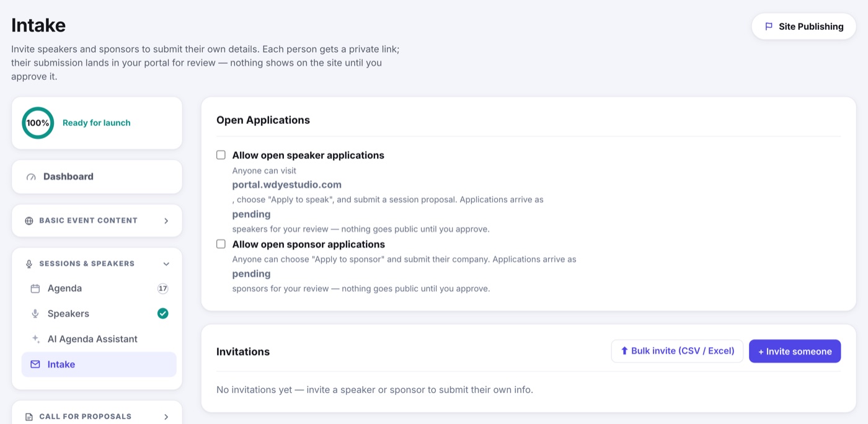This screenshot has height=424, width=868.
Task: Click the Allow open sponsor applications label
Action: [x=309, y=244]
